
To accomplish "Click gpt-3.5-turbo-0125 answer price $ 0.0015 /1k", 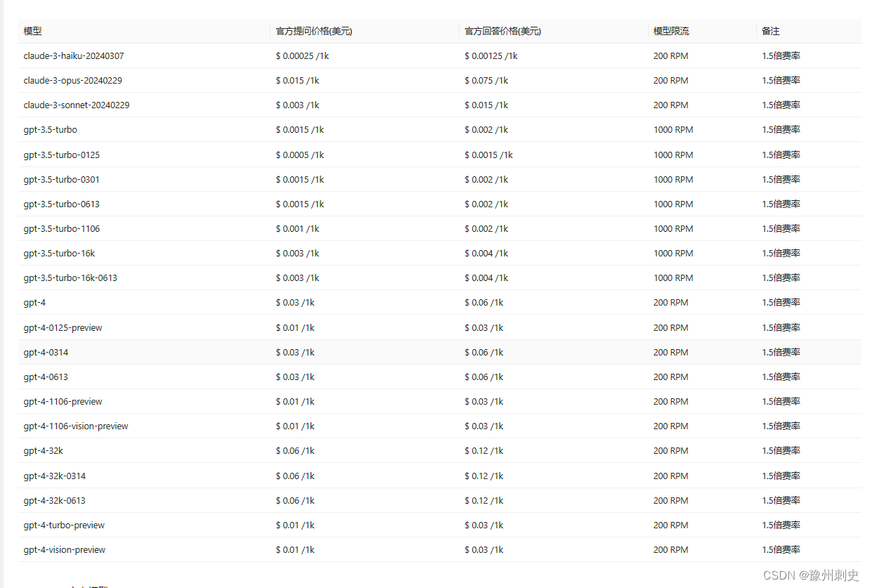I will coord(489,155).
